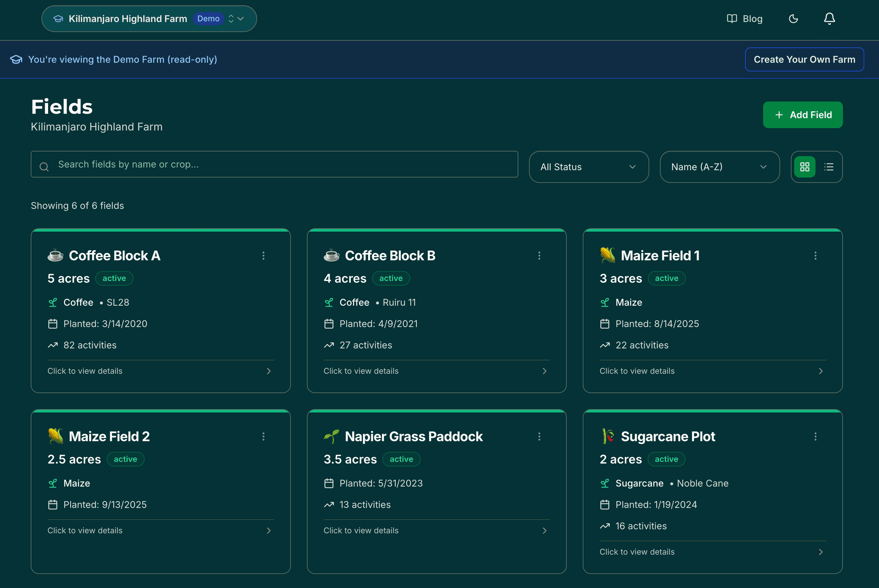The image size is (879, 588).
Task: Open the three-dot menu on Napier Grass Paddock
Action: click(540, 436)
